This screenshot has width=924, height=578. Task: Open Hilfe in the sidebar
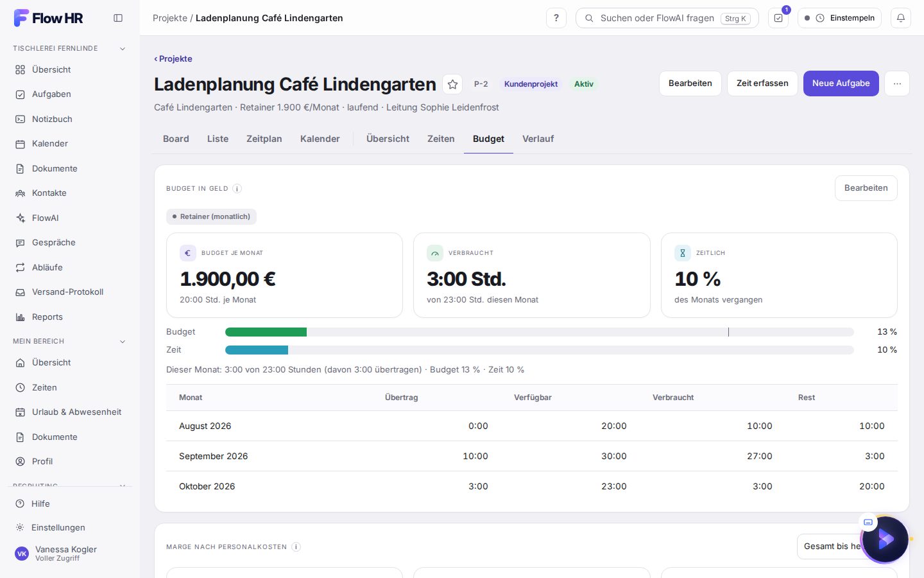(70, 504)
